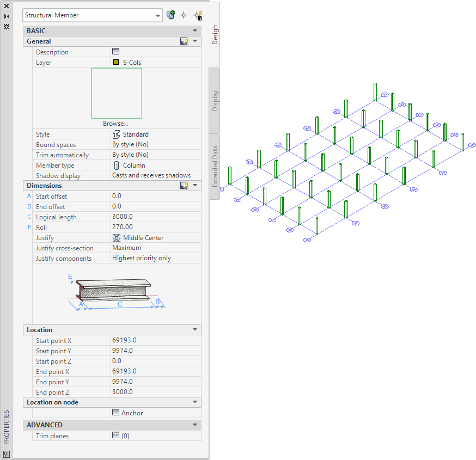The width and height of the screenshot is (476, 460).
Task: Open Trim planes worksheet icon
Action: click(x=115, y=435)
